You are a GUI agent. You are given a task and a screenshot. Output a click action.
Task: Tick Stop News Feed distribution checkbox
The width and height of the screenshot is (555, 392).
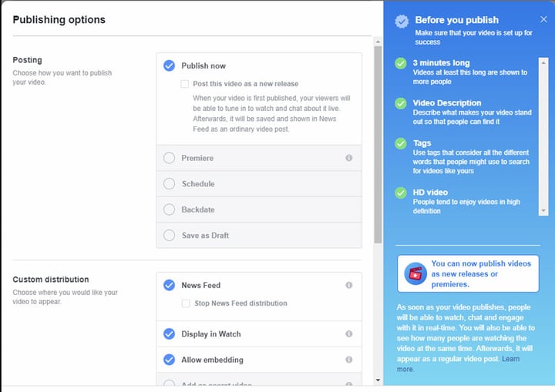(x=186, y=303)
